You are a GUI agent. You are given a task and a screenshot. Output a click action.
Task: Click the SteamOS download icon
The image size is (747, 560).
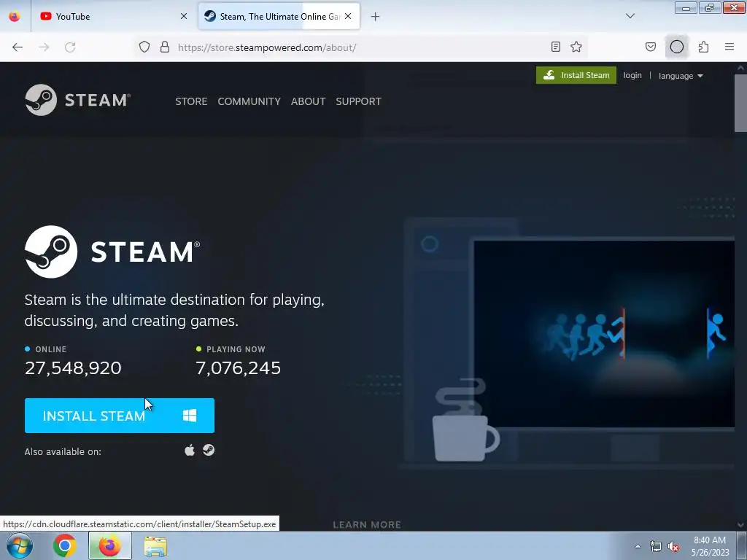click(209, 451)
